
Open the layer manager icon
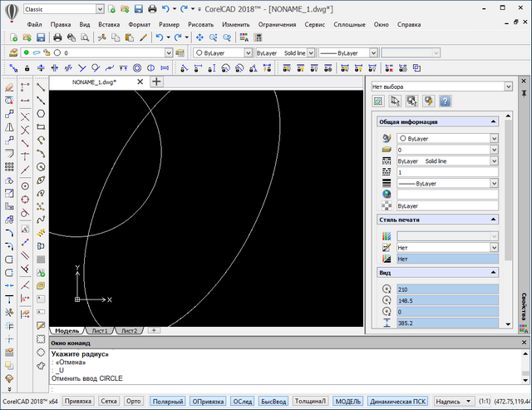pos(14,52)
